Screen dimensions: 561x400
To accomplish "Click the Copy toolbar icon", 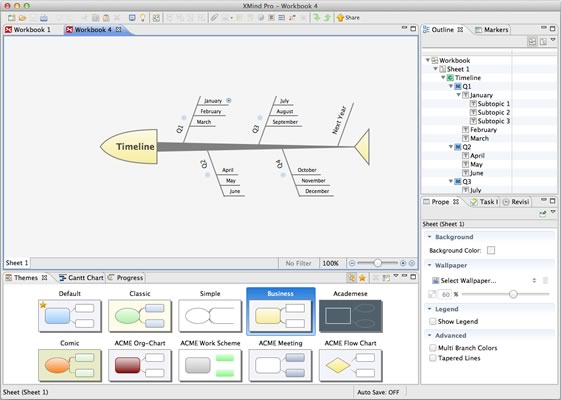I will coord(96,18).
